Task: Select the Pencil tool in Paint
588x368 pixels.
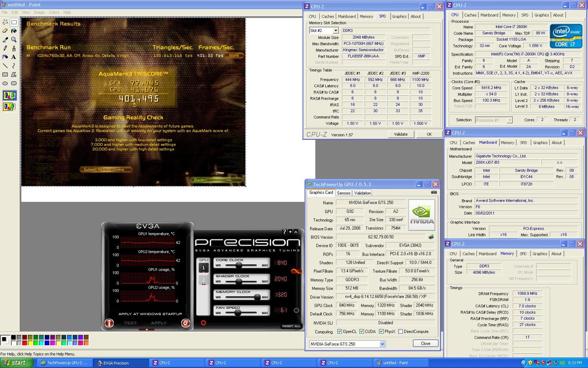Action: (5, 48)
